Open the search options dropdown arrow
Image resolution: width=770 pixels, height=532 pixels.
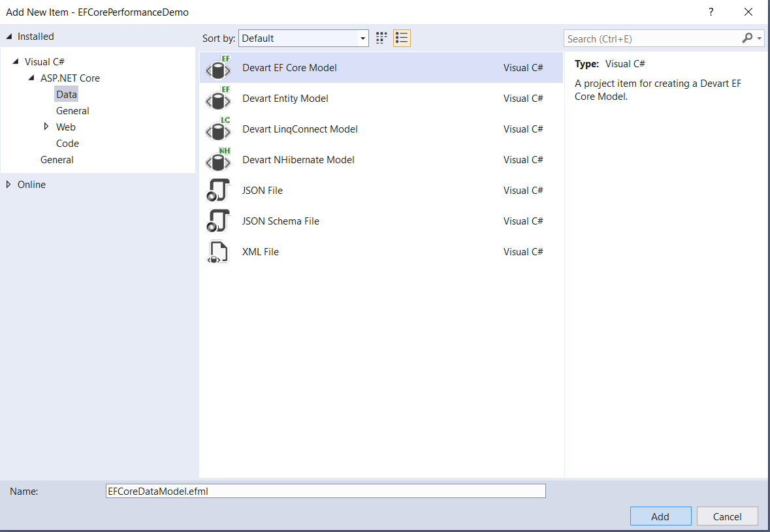[x=759, y=39]
